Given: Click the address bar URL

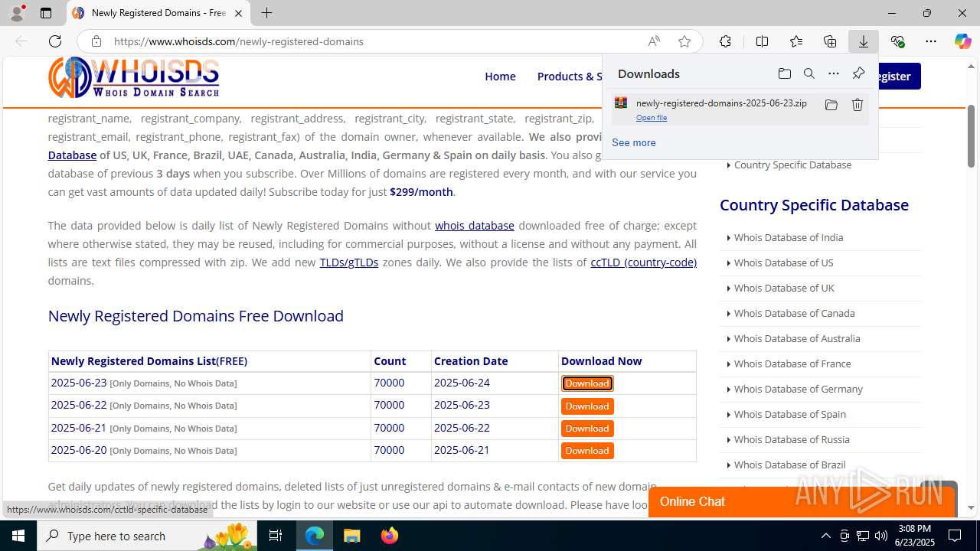Looking at the screenshot, I should click(239, 41).
